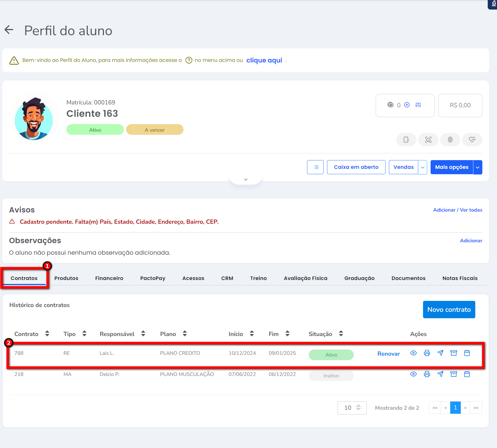
Task: Open the points adjustment sliders icon
Action: [418, 105]
